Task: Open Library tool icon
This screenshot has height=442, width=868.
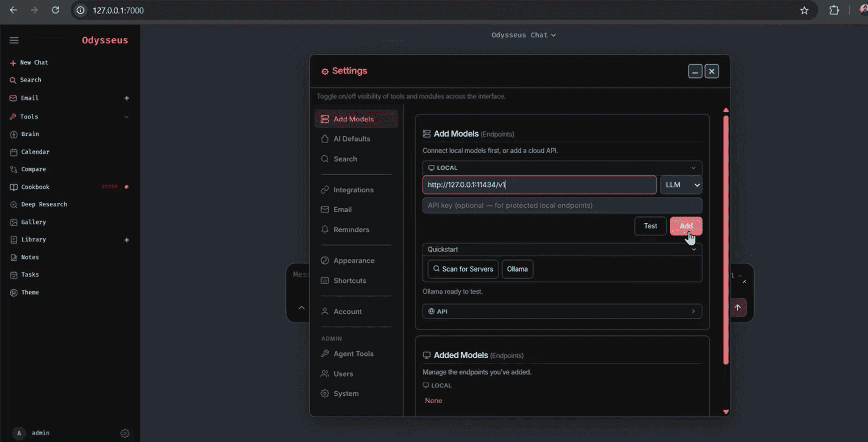Action: point(14,240)
